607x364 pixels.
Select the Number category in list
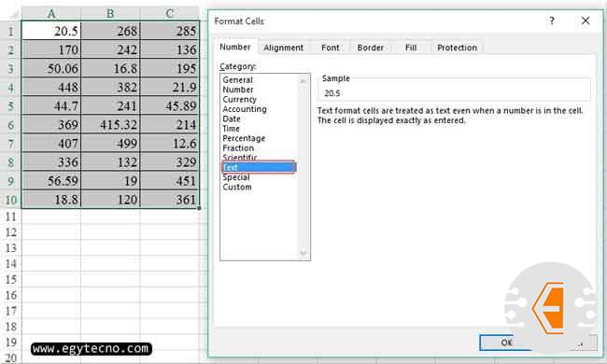tap(238, 90)
